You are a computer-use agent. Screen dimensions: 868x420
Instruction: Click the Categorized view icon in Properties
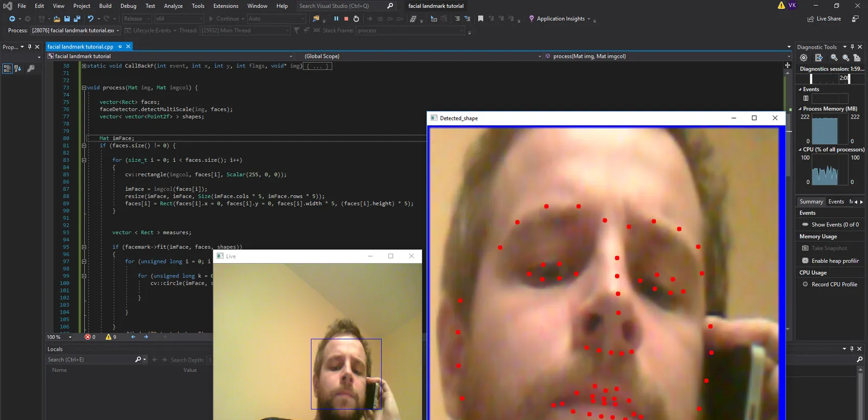point(7,68)
